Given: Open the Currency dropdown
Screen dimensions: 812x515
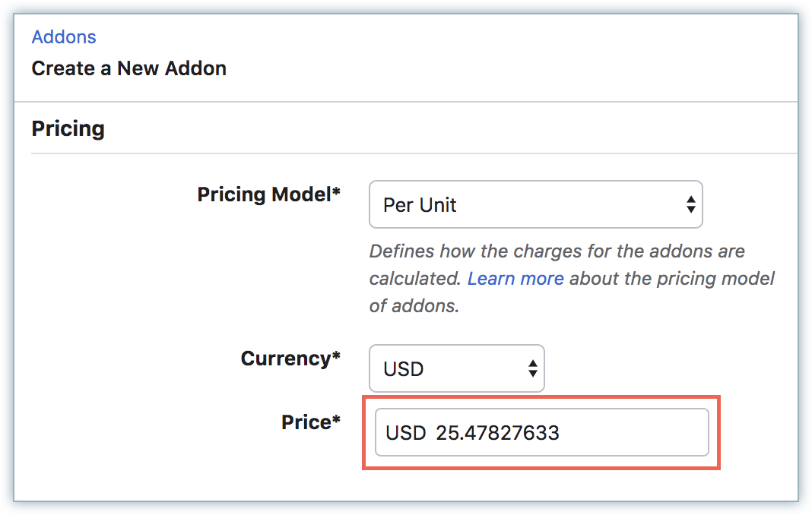Looking at the screenshot, I should coord(456,369).
